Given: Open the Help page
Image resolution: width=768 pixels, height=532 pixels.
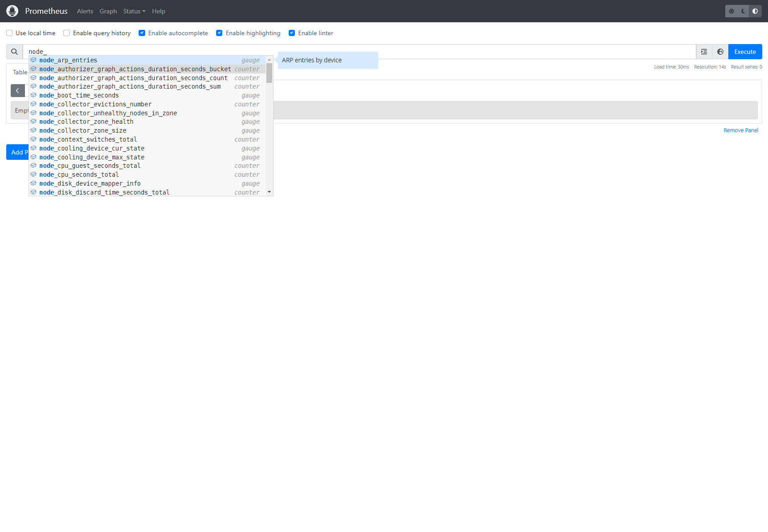Looking at the screenshot, I should tap(159, 11).
